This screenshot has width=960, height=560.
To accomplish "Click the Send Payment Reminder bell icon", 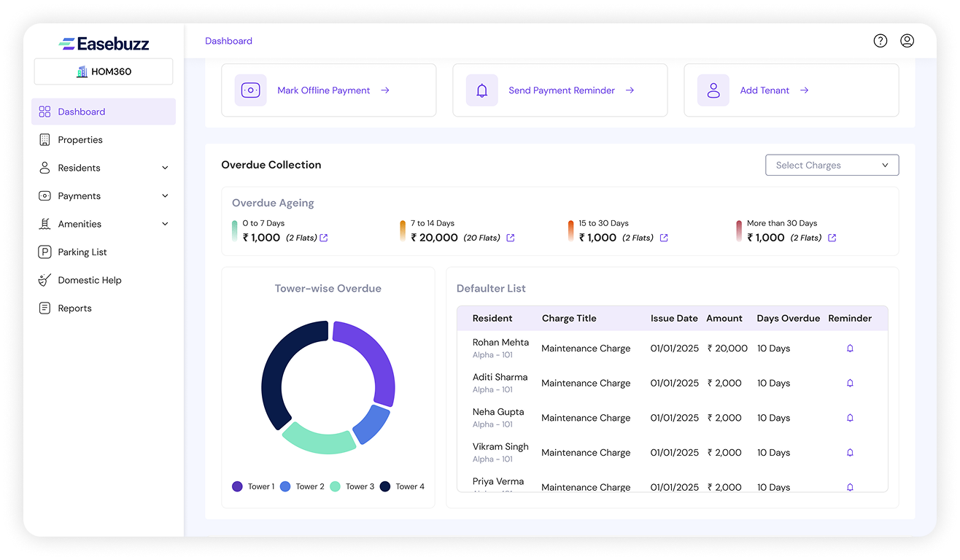I will [x=482, y=90].
